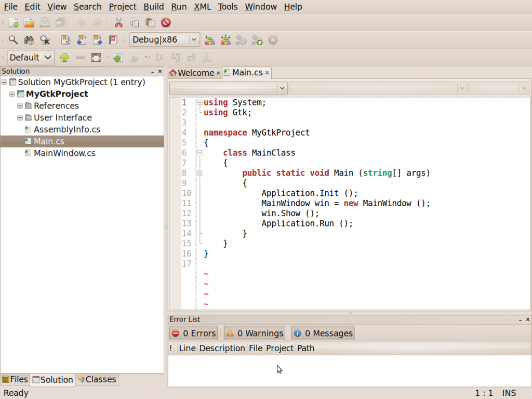Click the Description column header
This screenshot has width=532, height=399.
tap(222, 348)
